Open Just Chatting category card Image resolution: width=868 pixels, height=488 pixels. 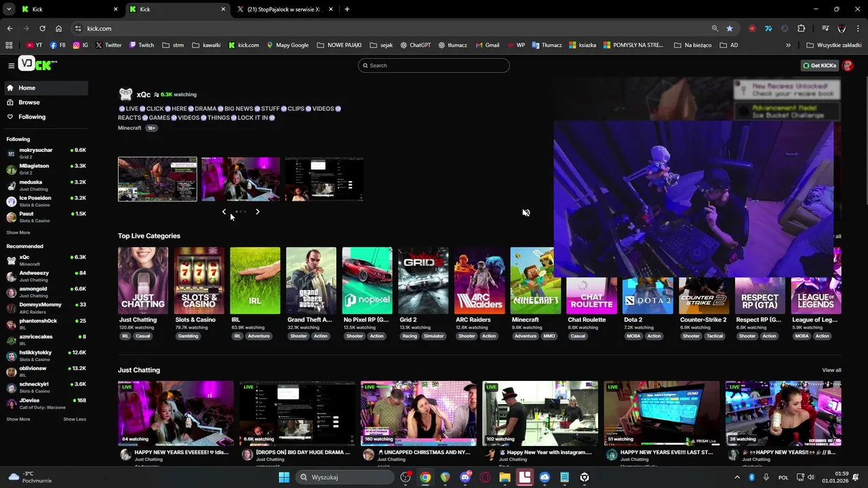tap(143, 281)
